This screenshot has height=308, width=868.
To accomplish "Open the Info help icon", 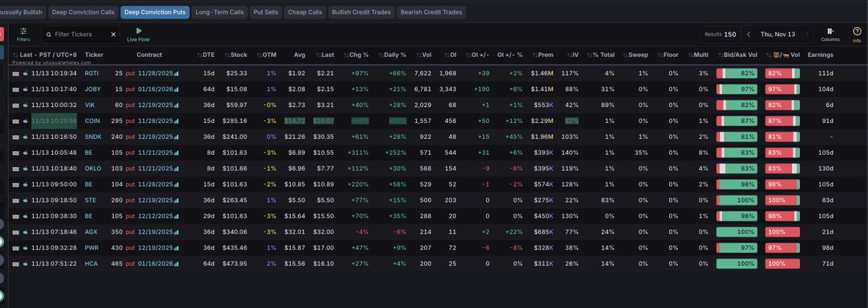I will tap(856, 31).
